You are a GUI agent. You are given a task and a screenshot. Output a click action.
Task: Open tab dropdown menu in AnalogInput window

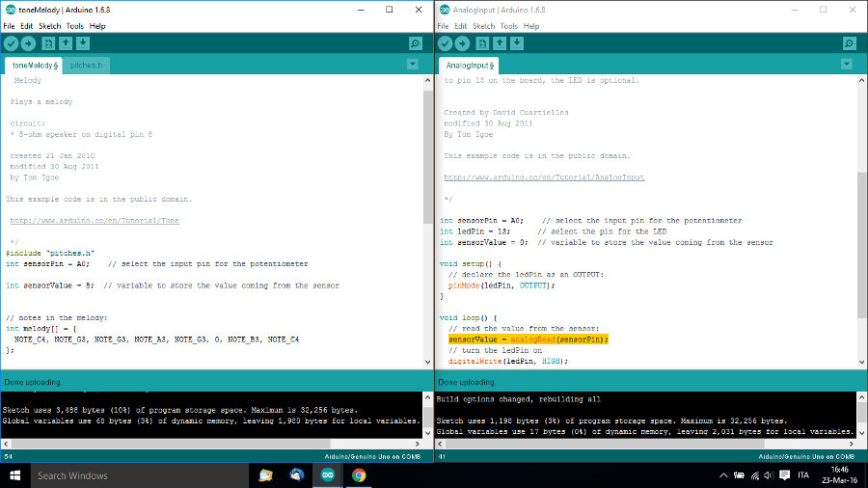pyautogui.click(x=847, y=65)
